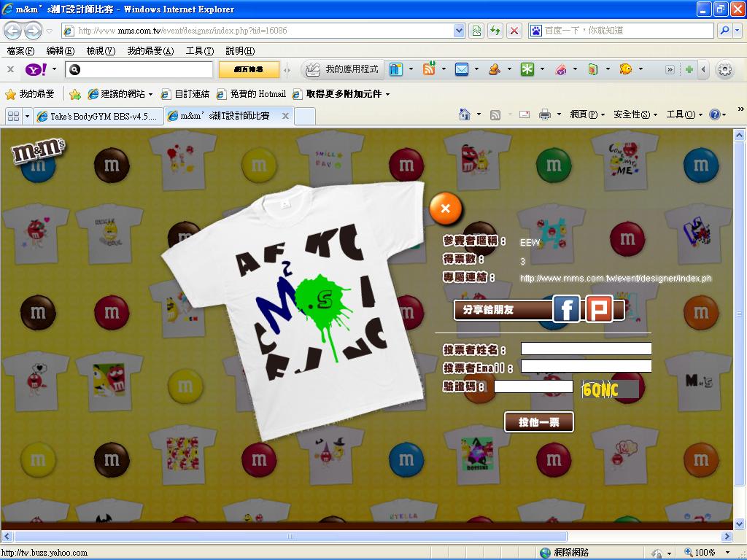The image size is (747, 560).
Task: Click the 取得更多附加元件 link
Action: click(340, 94)
